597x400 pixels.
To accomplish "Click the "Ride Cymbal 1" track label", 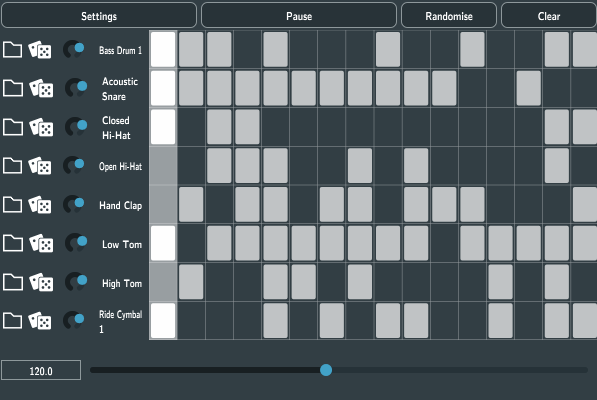I will (x=120, y=322).
